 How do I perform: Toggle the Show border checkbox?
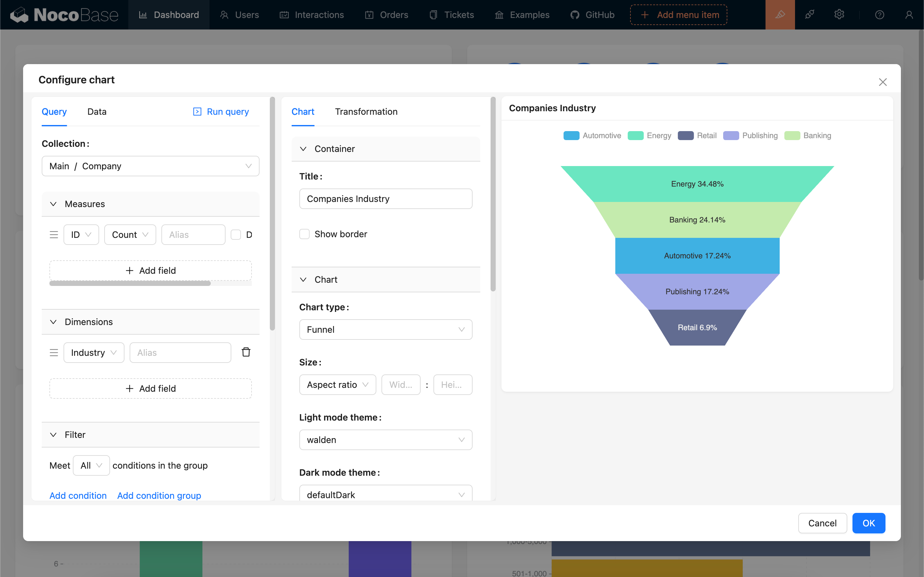pyautogui.click(x=305, y=233)
